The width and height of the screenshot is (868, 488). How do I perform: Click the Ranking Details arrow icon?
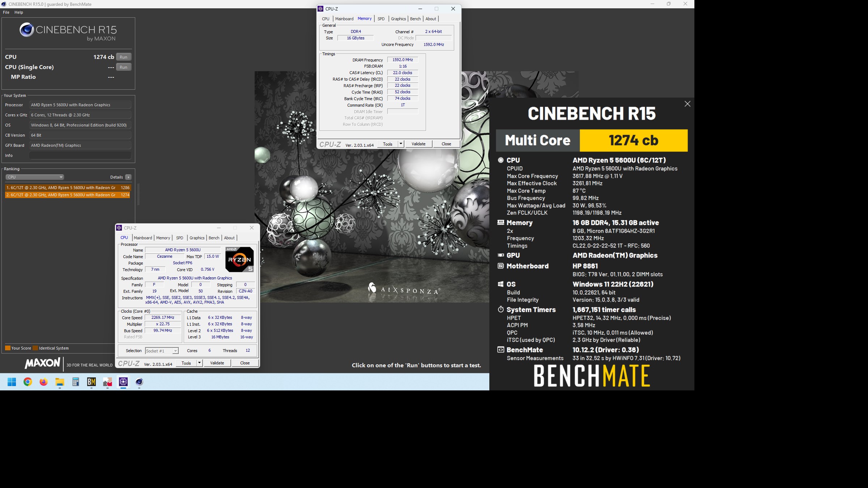click(128, 177)
